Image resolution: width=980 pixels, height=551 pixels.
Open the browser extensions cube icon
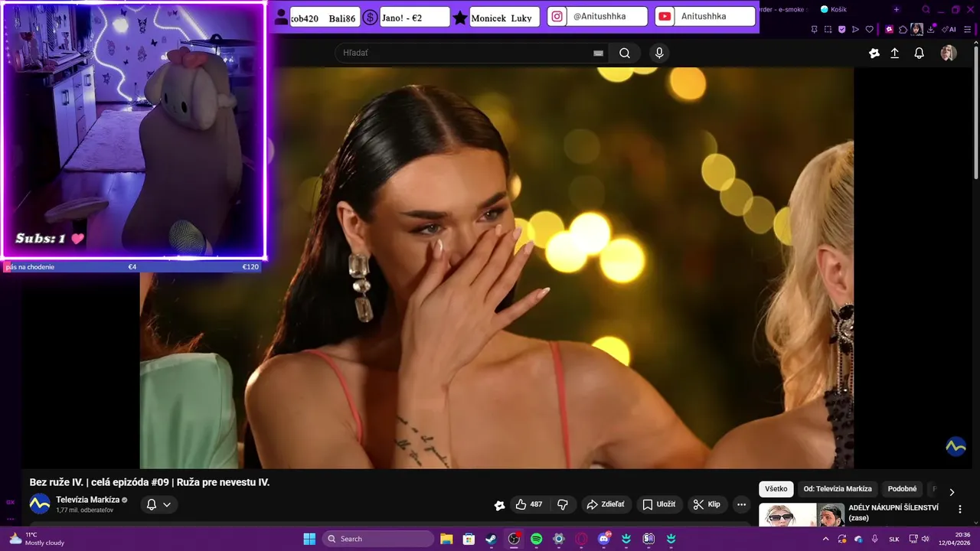tap(903, 29)
